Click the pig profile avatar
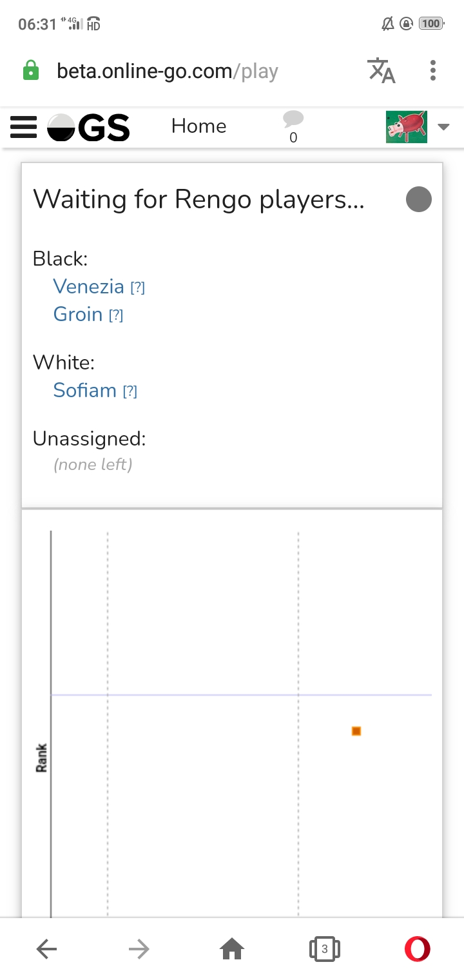Screen dimensions: 464x980 pos(406,126)
